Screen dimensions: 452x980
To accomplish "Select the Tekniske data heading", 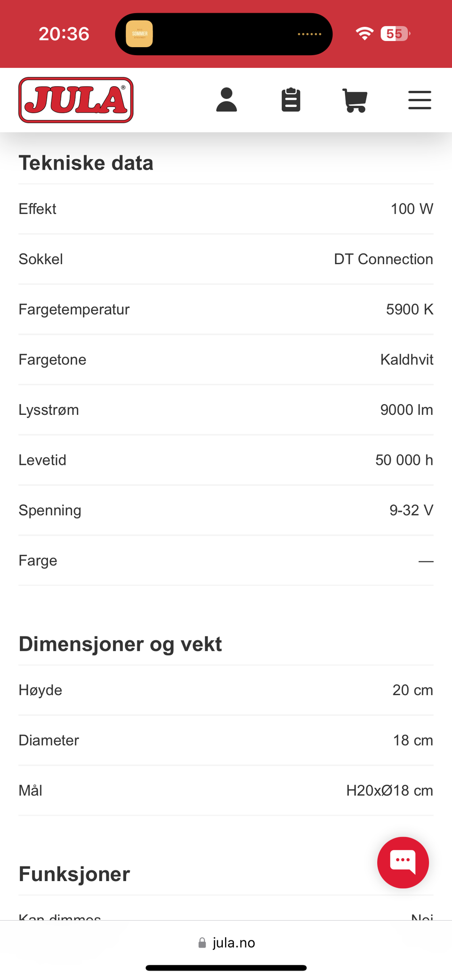I will 86,163.
